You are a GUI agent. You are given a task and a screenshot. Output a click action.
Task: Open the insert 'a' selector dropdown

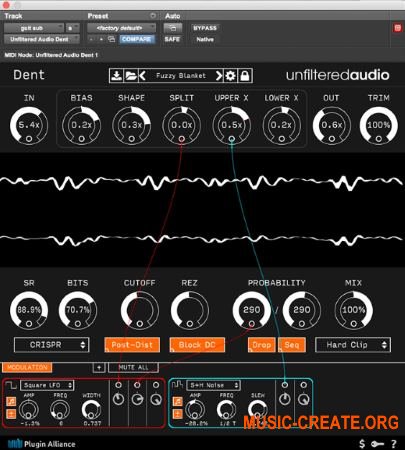pyautogui.click(x=73, y=28)
